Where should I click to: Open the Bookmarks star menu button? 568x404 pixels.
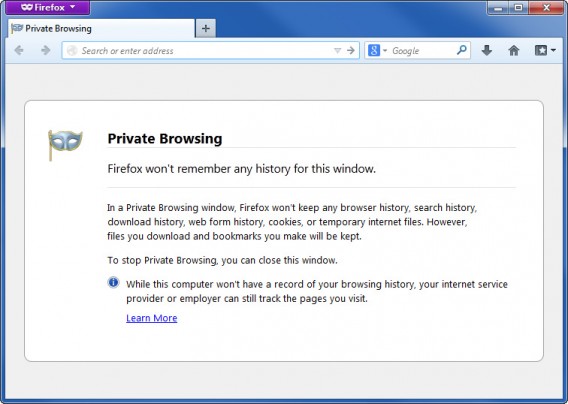[545, 50]
